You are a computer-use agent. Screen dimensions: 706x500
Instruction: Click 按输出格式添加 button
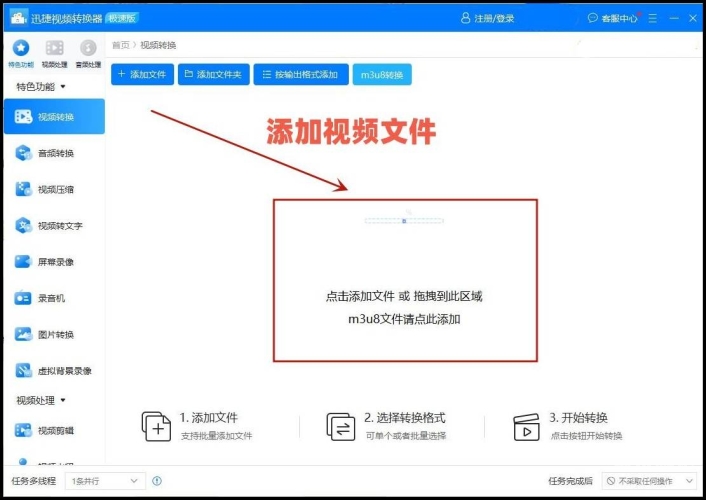[301, 74]
